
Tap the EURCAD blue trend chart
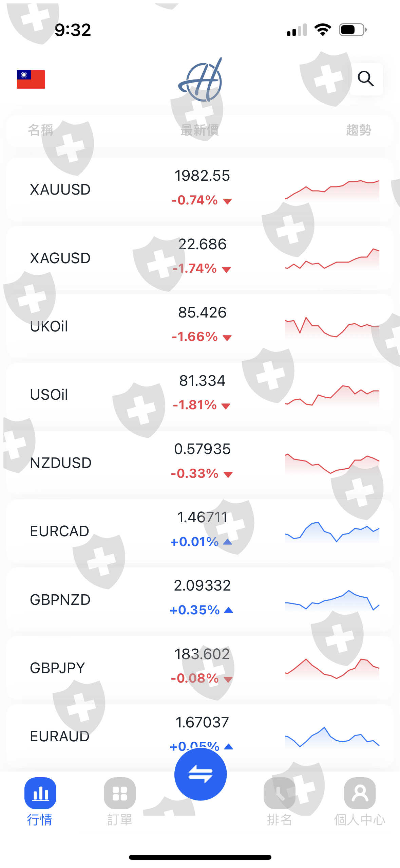coord(332,532)
